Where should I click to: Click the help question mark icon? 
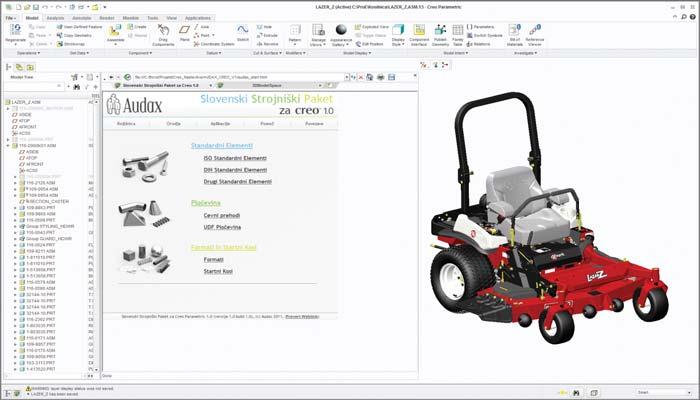tap(693, 17)
